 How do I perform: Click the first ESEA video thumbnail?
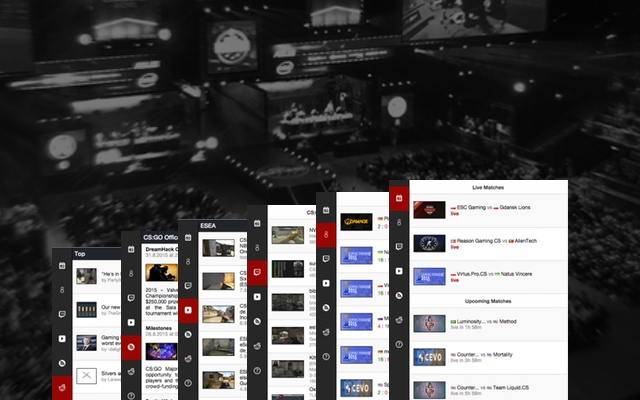[218, 248]
